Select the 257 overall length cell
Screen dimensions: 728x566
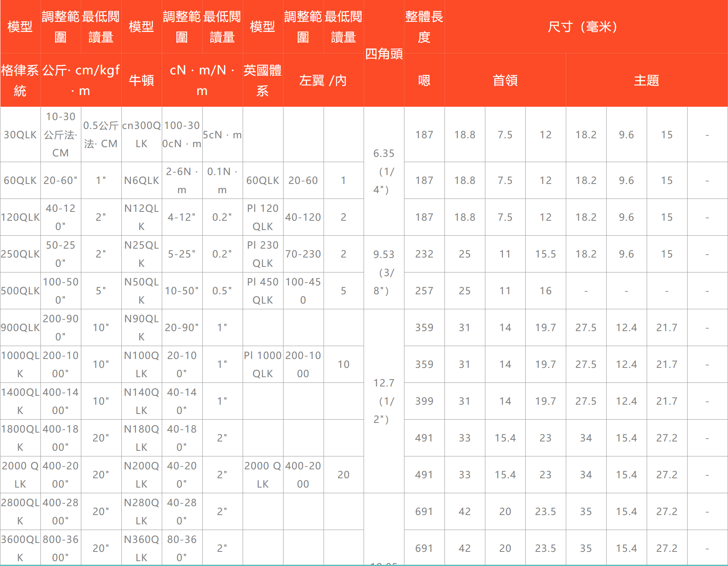tap(424, 291)
